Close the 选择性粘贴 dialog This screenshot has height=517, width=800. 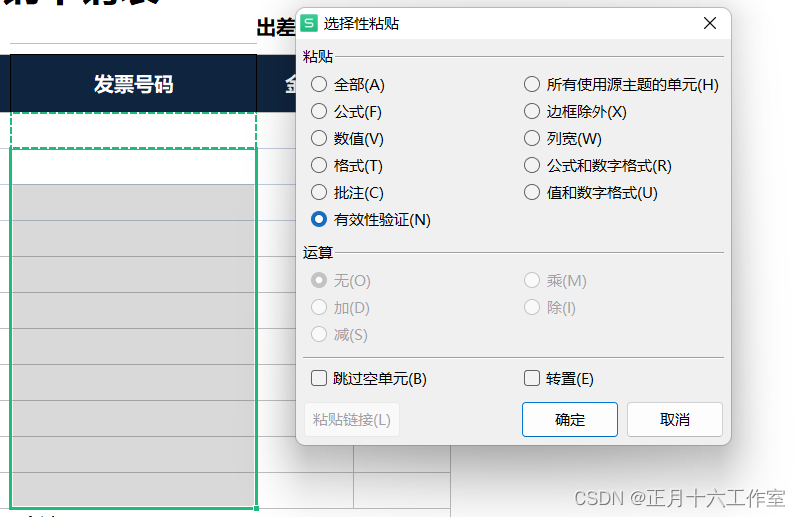pos(710,23)
